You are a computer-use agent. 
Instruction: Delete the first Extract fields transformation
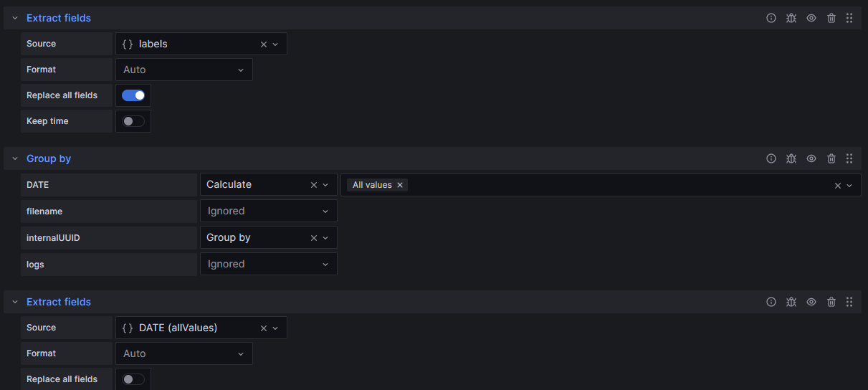[831, 18]
